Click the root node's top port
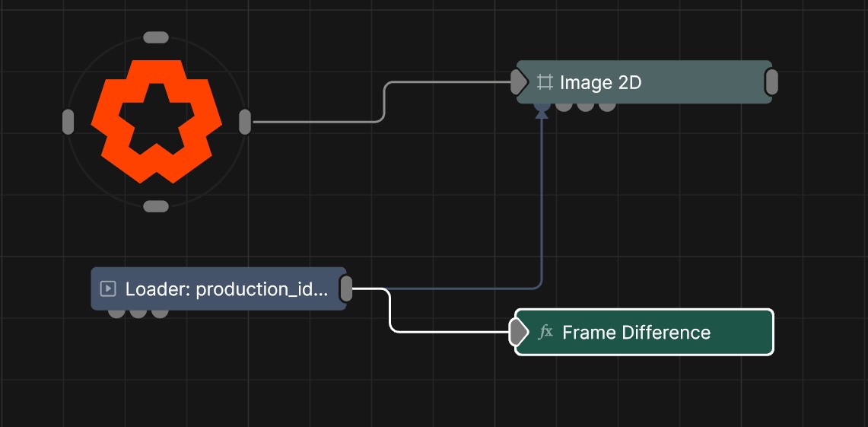Screen dimensions: 868x427 pyautogui.click(x=156, y=37)
